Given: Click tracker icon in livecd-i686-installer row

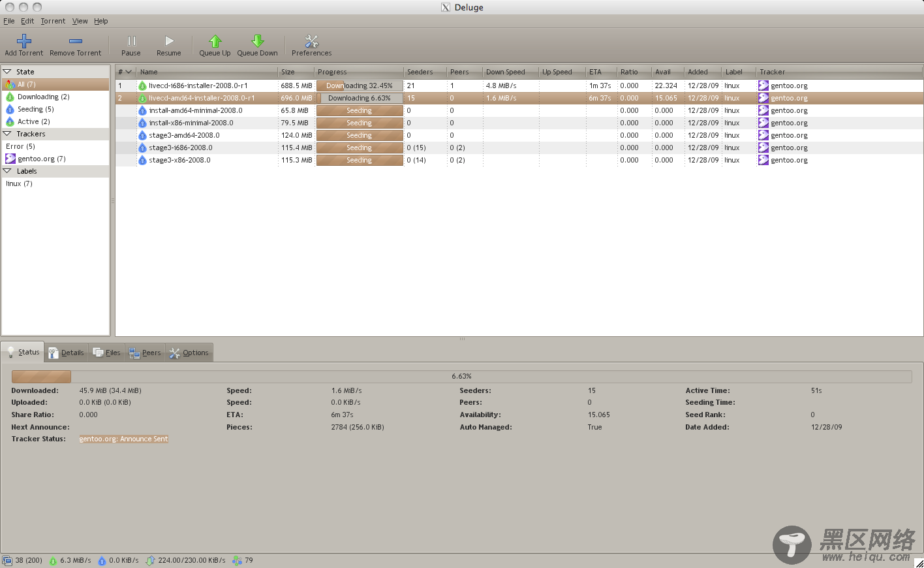Looking at the screenshot, I should (763, 86).
